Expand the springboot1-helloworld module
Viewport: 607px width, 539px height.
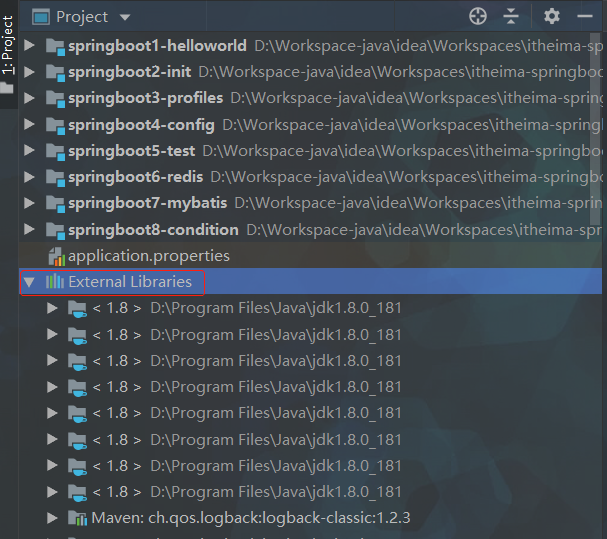click(x=29, y=45)
